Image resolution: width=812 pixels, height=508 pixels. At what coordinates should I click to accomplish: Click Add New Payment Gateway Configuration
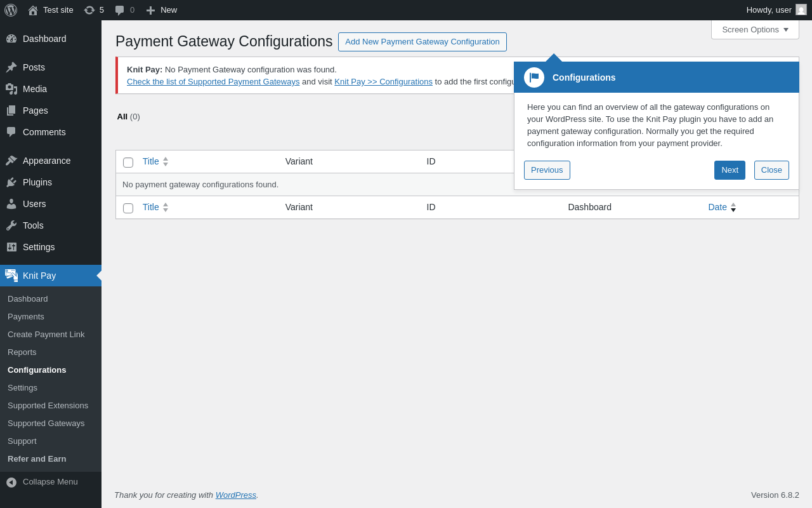422,42
